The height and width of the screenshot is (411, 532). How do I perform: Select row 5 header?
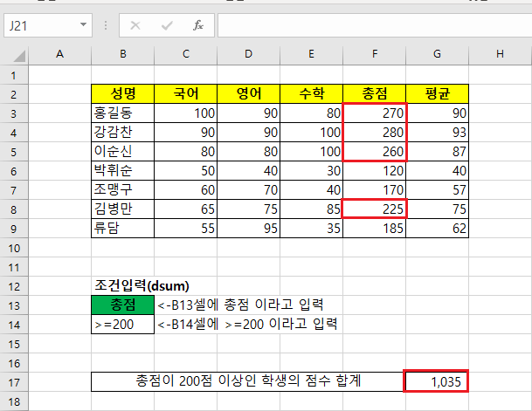14,152
